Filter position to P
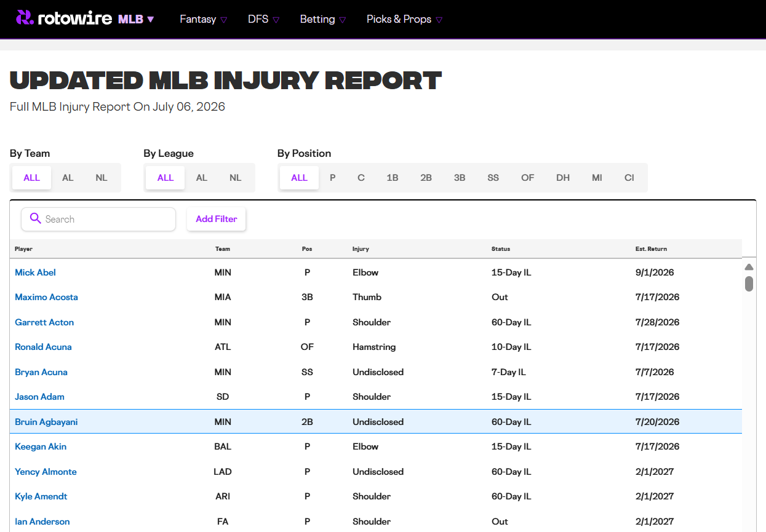 332,178
